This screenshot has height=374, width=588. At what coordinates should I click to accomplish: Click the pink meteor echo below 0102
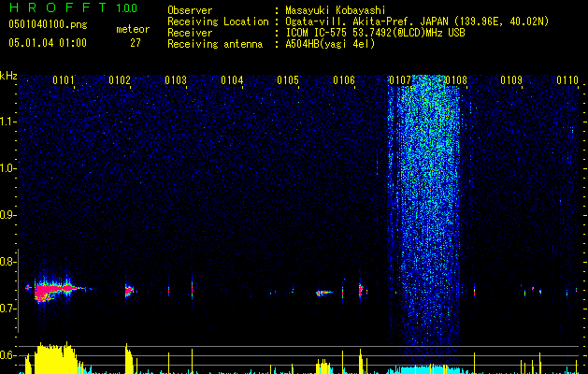(x=129, y=291)
